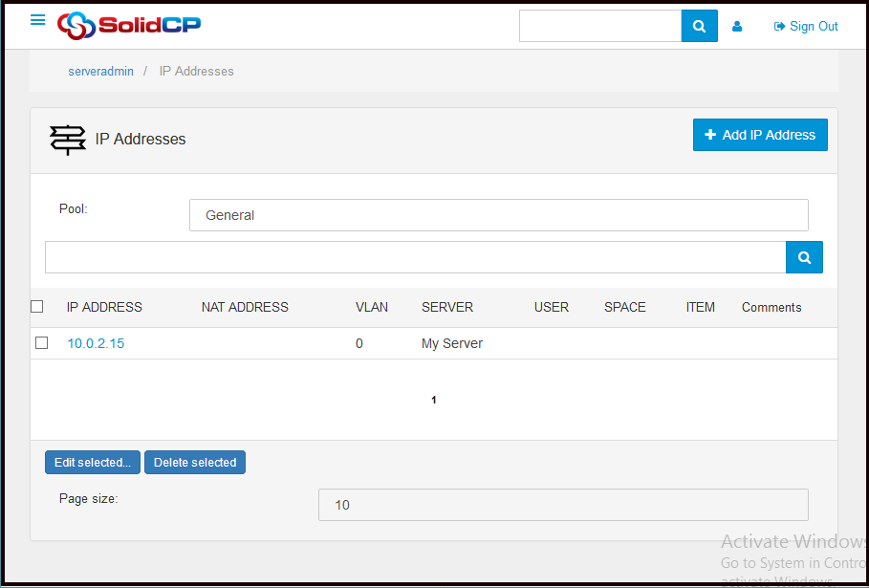Open the 10.0.2.15 IP address entry

tap(96, 344)
